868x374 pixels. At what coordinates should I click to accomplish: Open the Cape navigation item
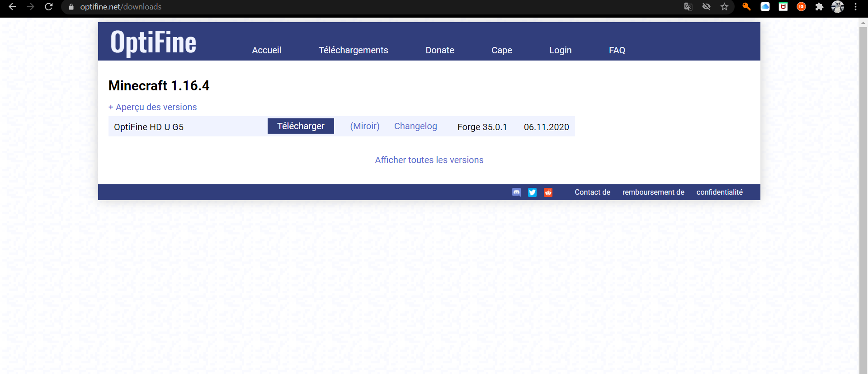tap(502, 50)
